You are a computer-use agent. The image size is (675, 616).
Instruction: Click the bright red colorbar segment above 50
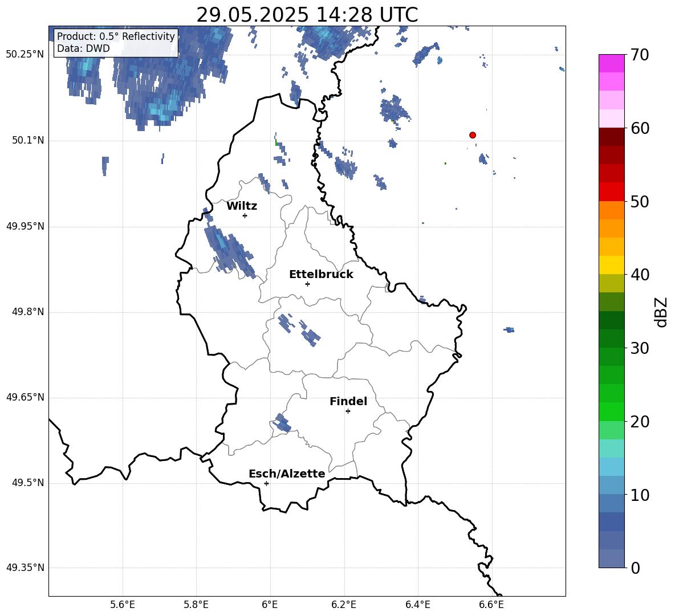pos(611,192)
